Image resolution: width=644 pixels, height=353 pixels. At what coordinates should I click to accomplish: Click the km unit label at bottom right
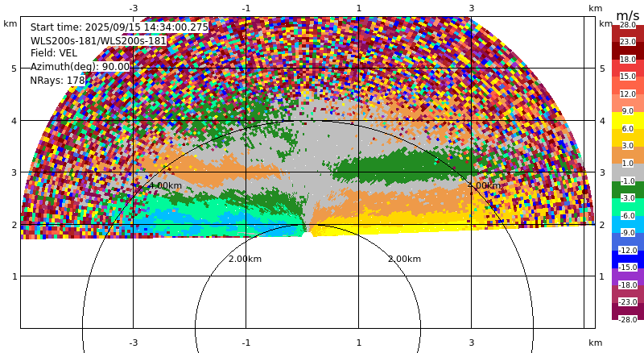click(595, 343)
